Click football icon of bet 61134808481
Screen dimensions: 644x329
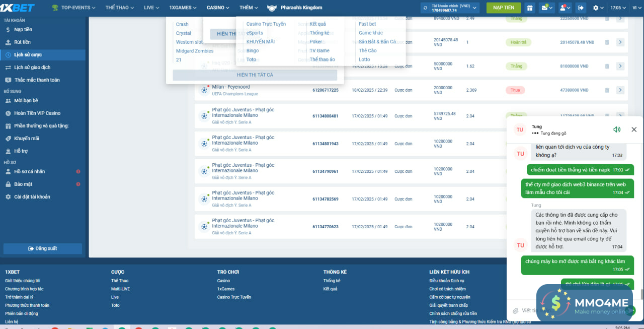coord(204,116)
